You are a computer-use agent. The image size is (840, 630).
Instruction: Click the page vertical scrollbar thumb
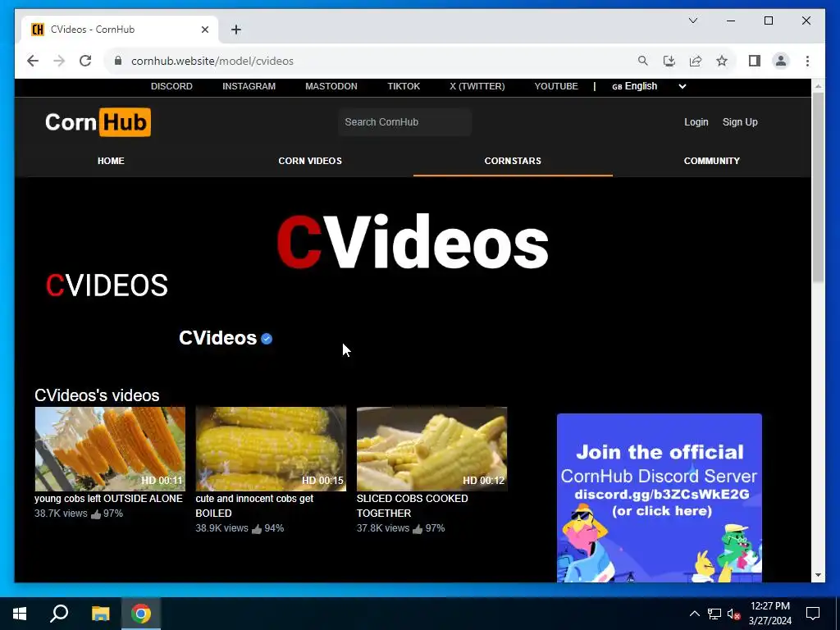coord(818,188)
